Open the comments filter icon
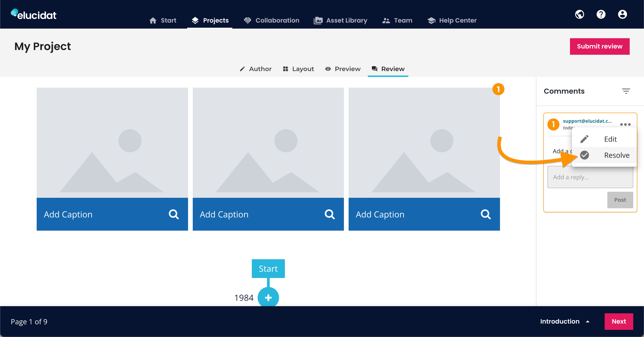The height and width of the screenshot is (337, 644). pyautogui.click(x=626, y=91)
